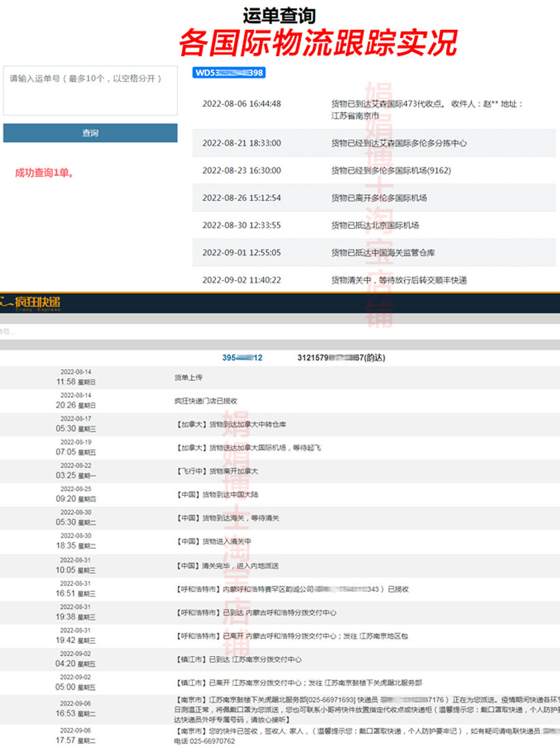Select the 03:25 星期一 time cell
This screenshot has height=747, width=560.
click(76, 471)
